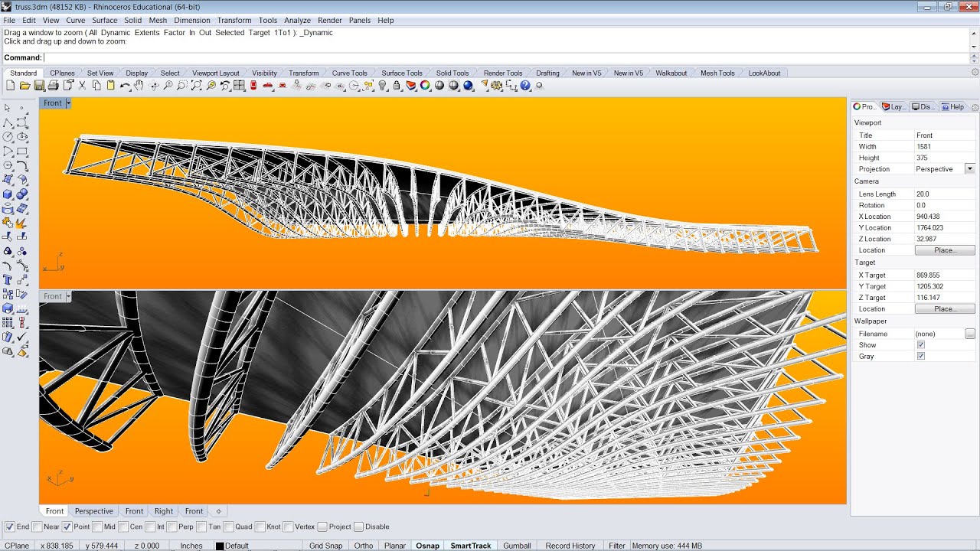980x551 pixels.
Task: Select the Circle tool in sidebar
Action: 8,137
